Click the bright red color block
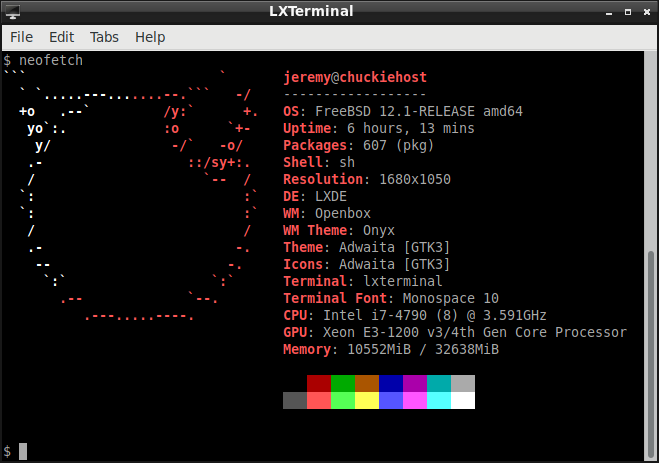Screen dimensions: 659x463 (319, 400)
